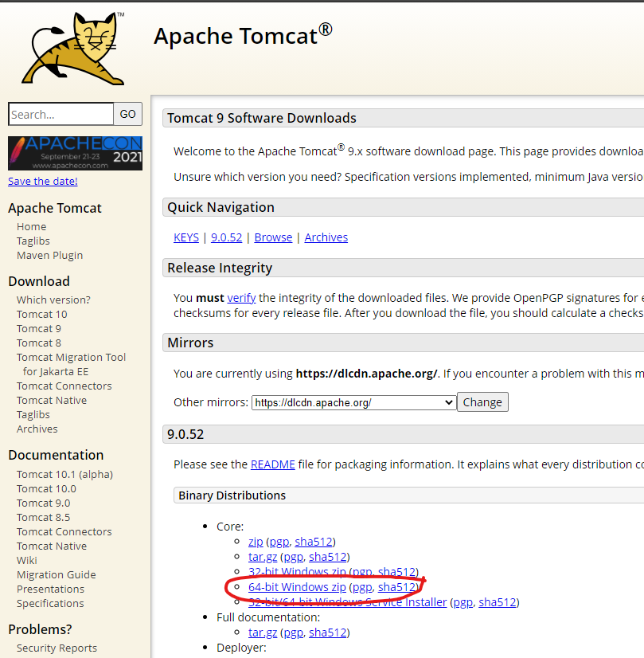Open the Specifications sidebar link
The height and width of the screenshot is (658, 644).
[50, 604]
